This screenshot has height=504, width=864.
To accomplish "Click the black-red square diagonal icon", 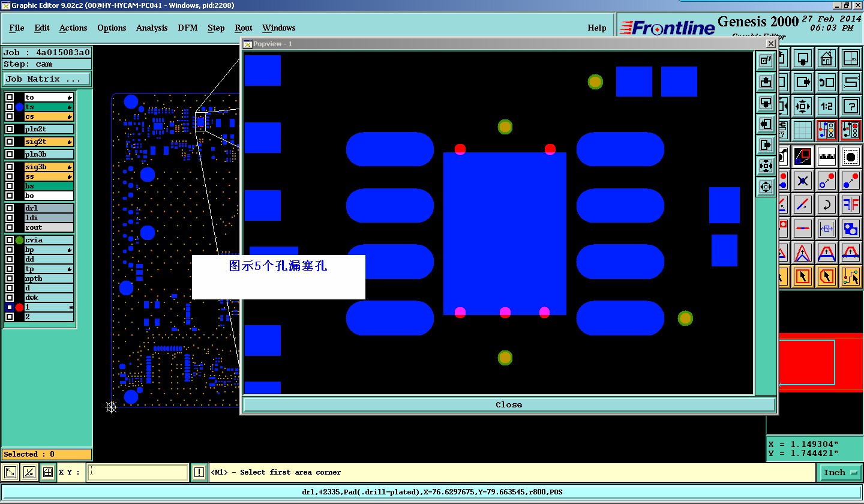I will click(803, 157).
